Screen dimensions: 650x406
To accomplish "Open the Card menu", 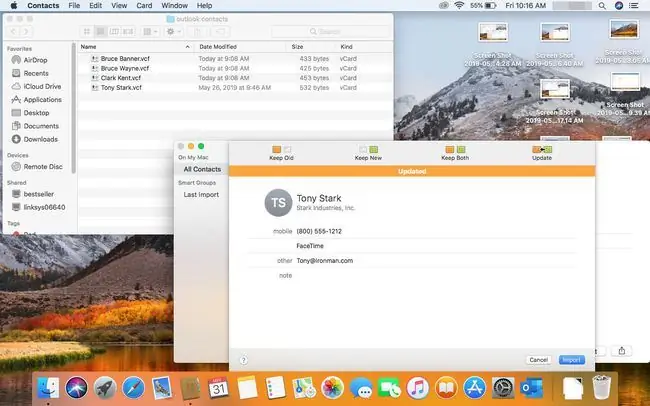I will [x=144, y=5].
